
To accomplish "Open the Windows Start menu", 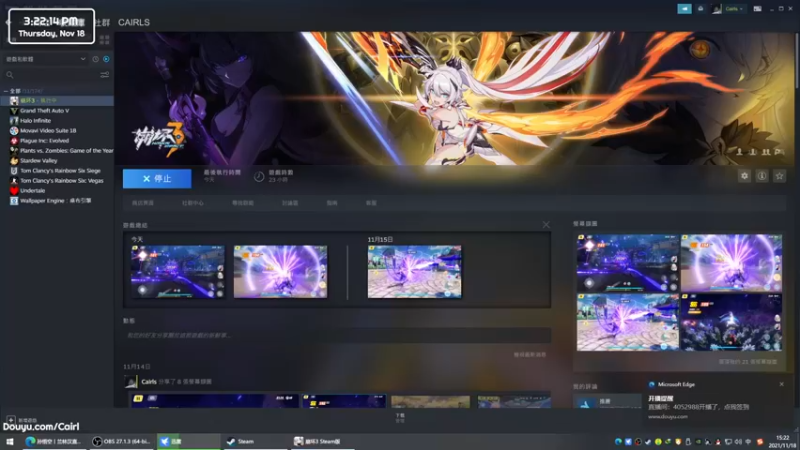I will coord(10,441).
